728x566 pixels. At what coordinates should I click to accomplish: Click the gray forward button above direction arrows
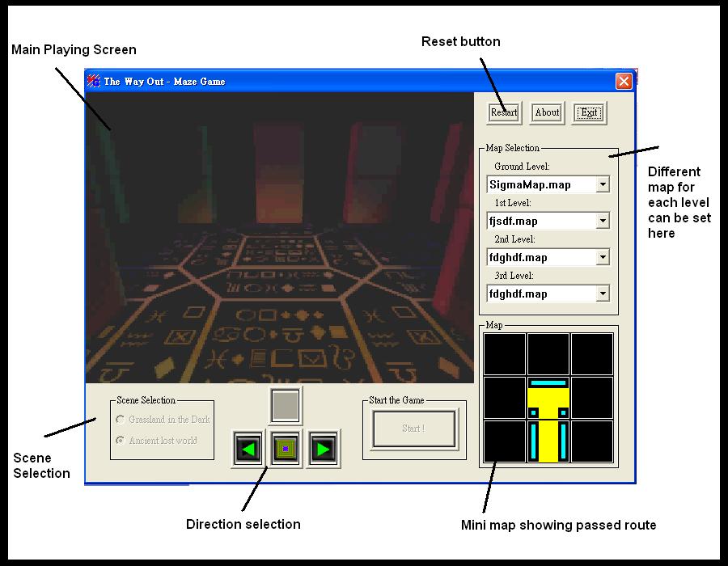point(286,405)
